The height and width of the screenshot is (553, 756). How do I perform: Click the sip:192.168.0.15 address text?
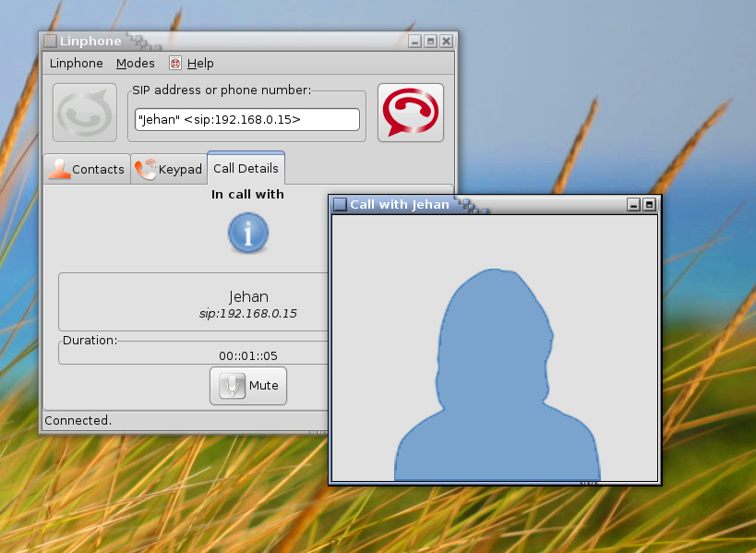pos(247,314)
